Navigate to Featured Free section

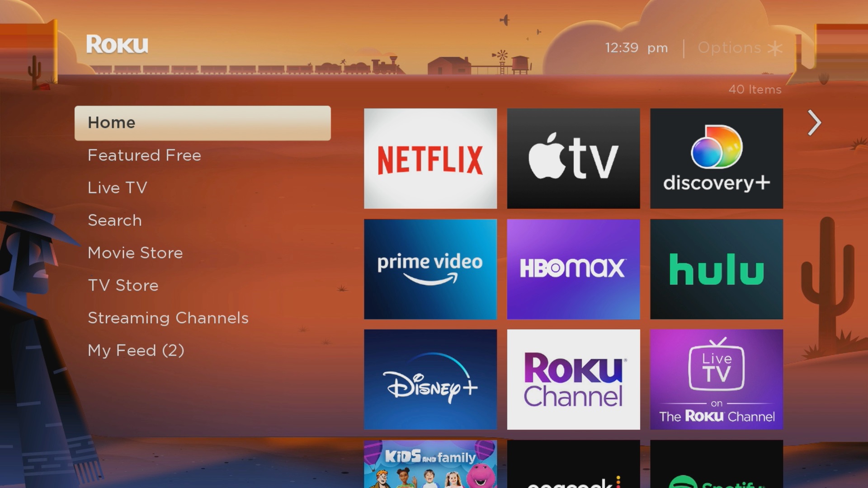pyautogui.click(x=144, y=155)
